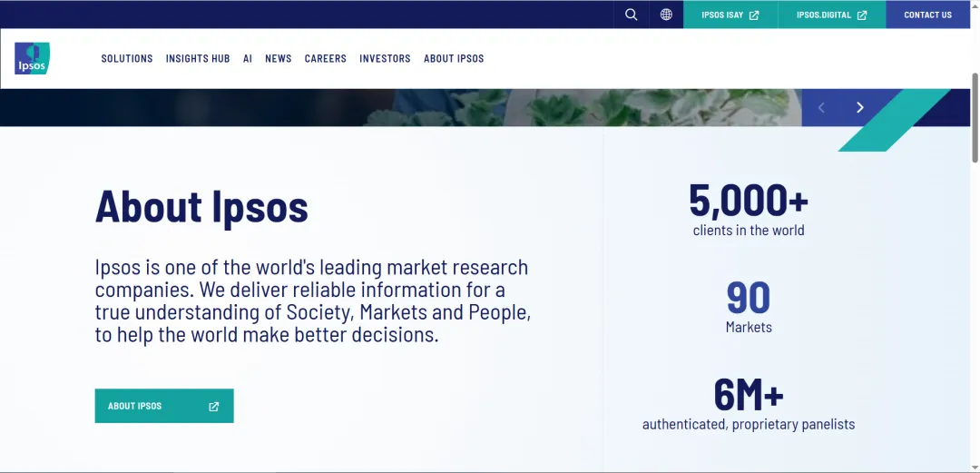This screenshot has height=473, width=980.
Task: Click the "5,000+" clients statistic
Action: click(x=749, y=201)
